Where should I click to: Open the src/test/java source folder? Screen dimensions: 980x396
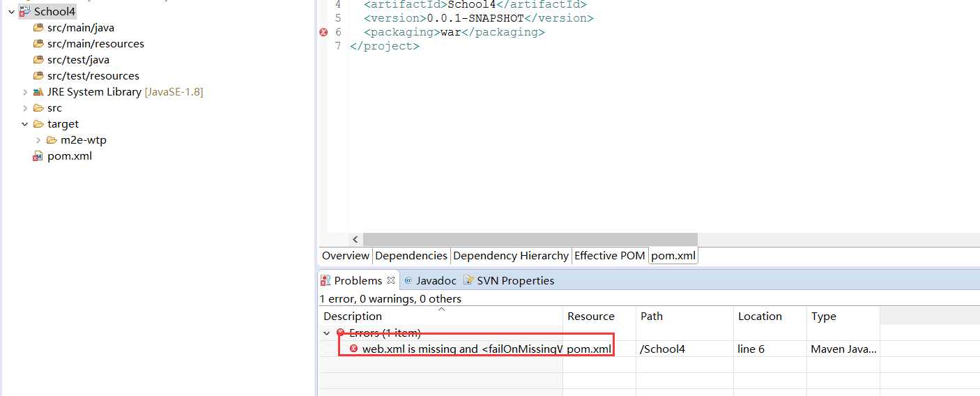78,60
